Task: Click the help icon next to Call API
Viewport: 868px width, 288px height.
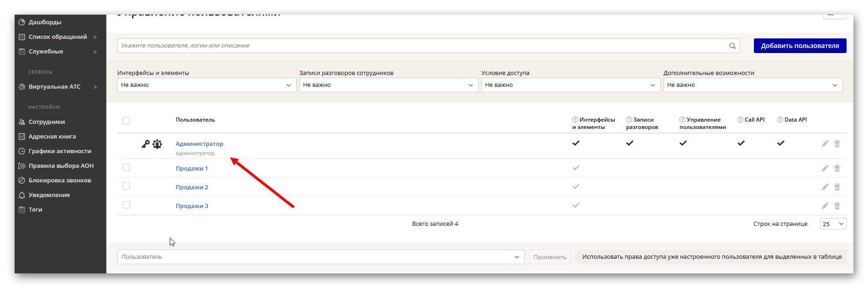Action: pyautogui.click(x=740, y=120)
